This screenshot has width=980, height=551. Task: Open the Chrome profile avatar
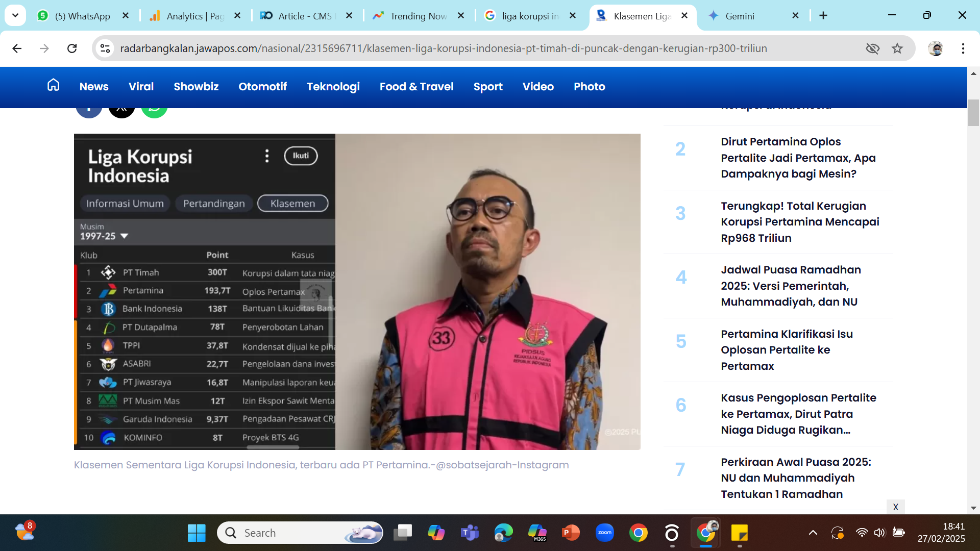[936, 48]
